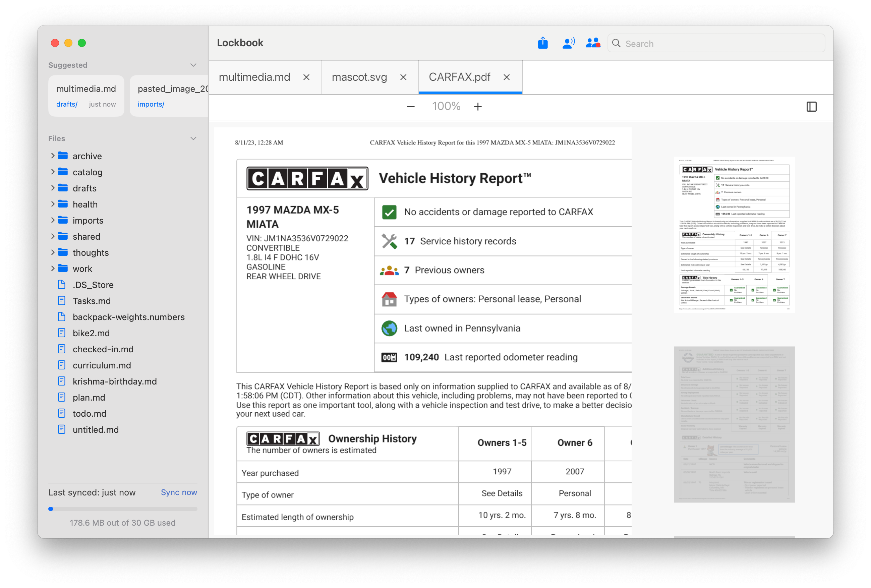Click the document icon next to Tasks.md

click(x=61, y=301)
